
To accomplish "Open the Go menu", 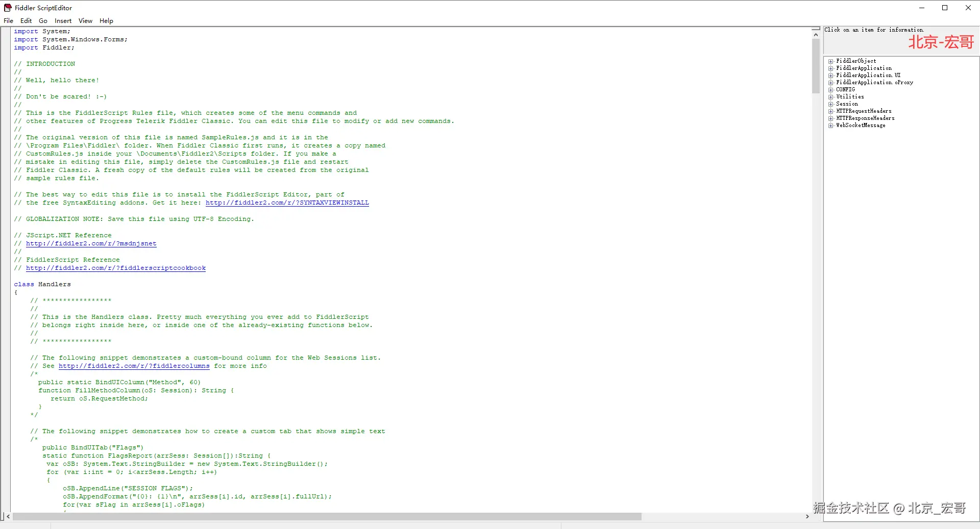I will [x=43, y=21].
